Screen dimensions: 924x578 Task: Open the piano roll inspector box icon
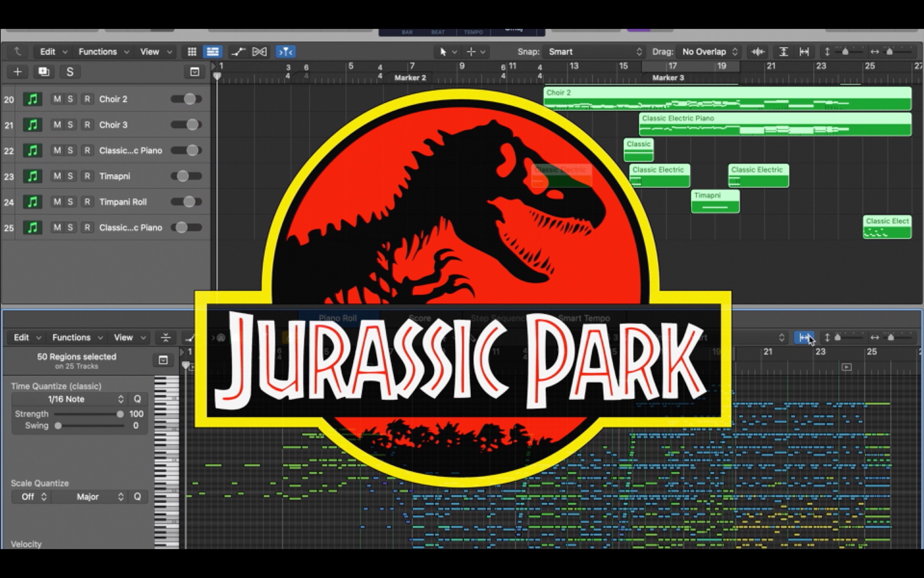tap(163, 360)
